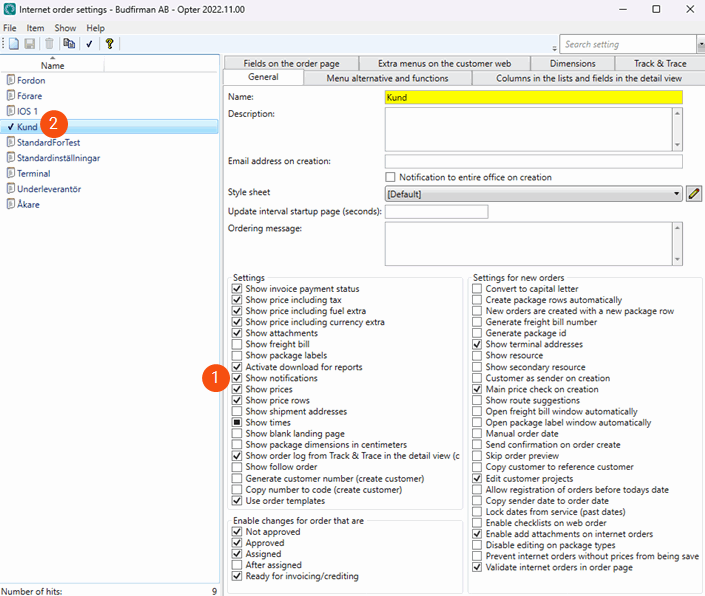Open the Item menu
The height and width of the screenshot is (596, 705).
coord(35,28)
